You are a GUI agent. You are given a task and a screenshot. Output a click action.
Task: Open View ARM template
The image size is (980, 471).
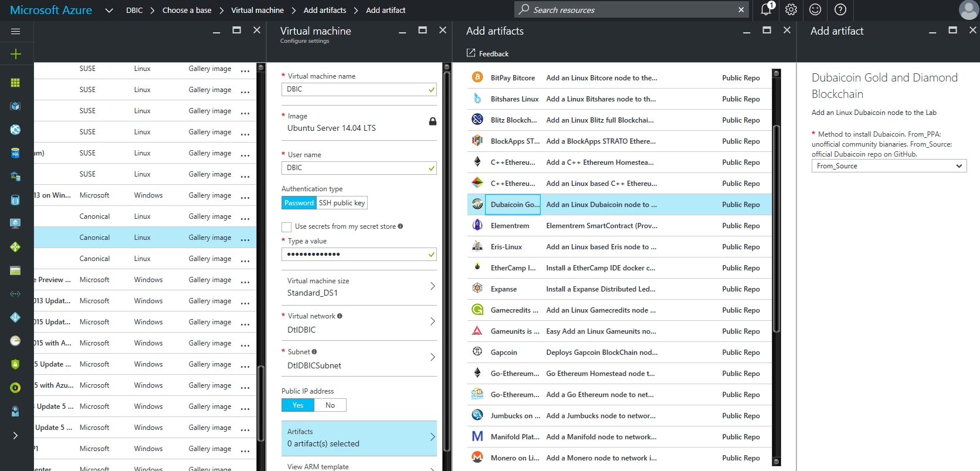(359, 466)
